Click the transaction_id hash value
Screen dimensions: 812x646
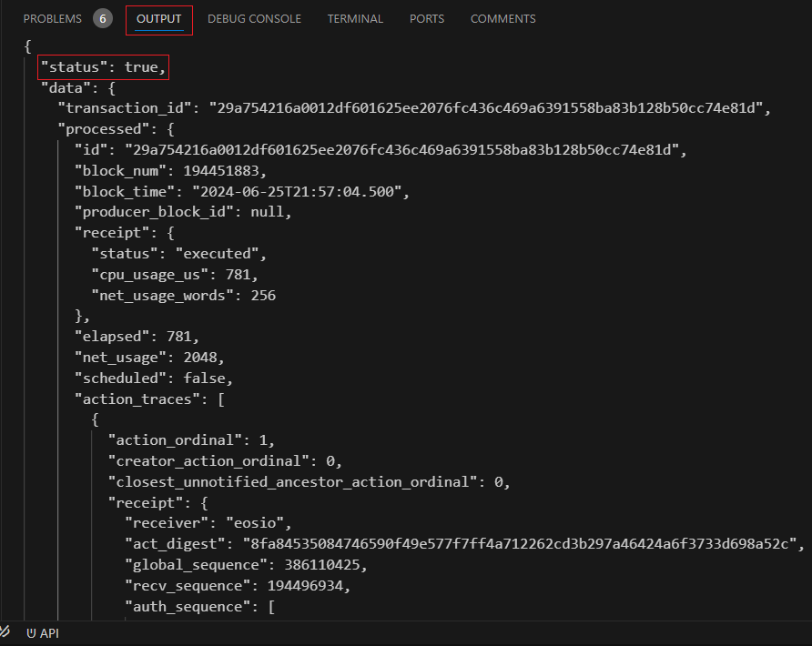pos(486,108)
